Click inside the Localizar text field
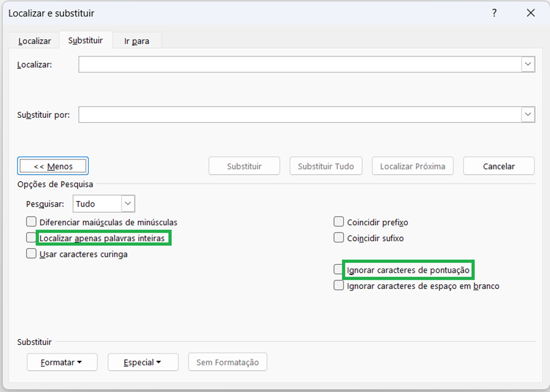The width and height of the screenshot is (550, 392). click(299, 65)
